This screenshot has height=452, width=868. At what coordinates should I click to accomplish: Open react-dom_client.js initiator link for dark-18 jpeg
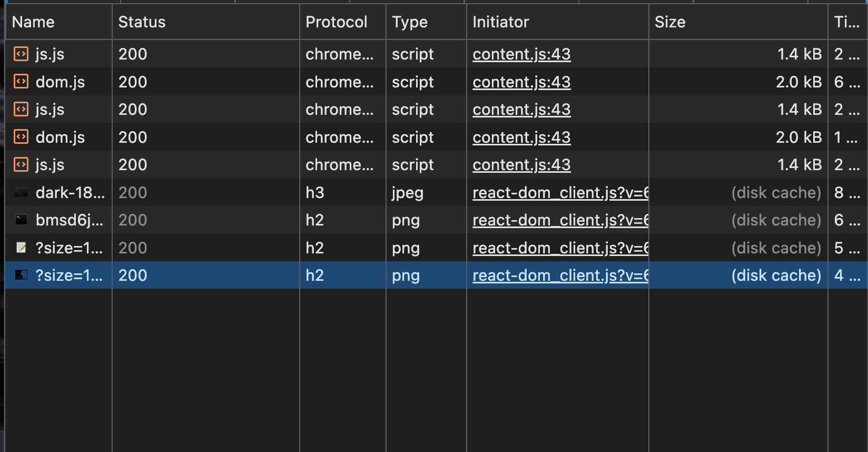pos(560,193)
